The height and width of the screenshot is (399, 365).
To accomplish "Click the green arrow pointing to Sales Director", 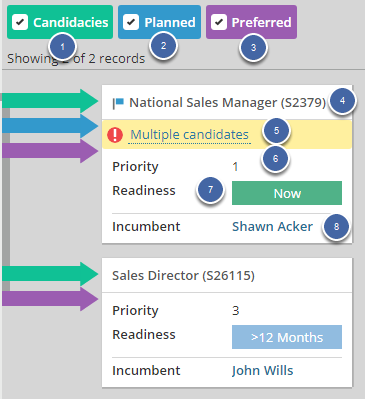I will (x=50, y=274).
